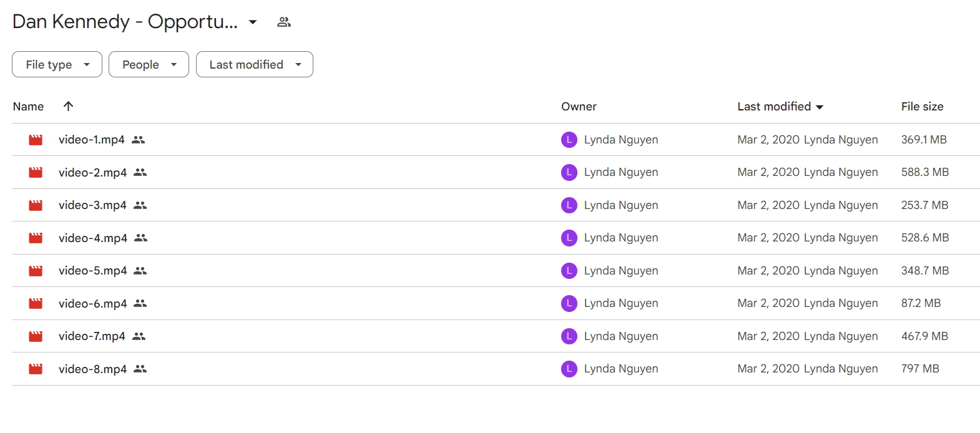Open the video-3.mp4 file name
The height and width of the screenshot is (433, 980).
pos(92,205)
